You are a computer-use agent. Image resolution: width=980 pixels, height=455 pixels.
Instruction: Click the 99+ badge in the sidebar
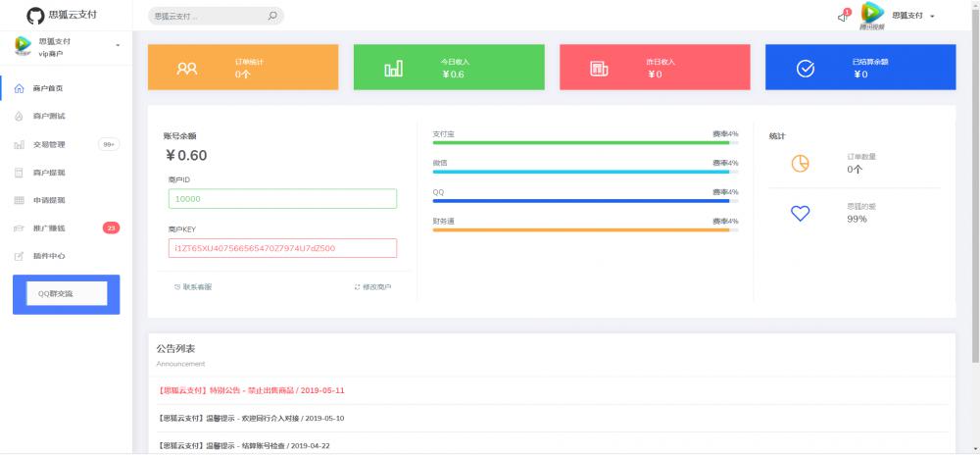coord(109,144)
